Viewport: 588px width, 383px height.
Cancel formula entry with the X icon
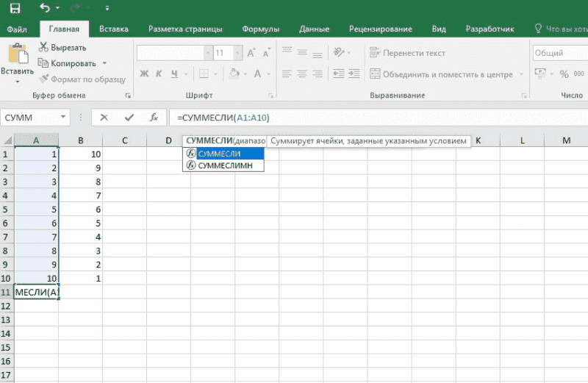[104, 118]
